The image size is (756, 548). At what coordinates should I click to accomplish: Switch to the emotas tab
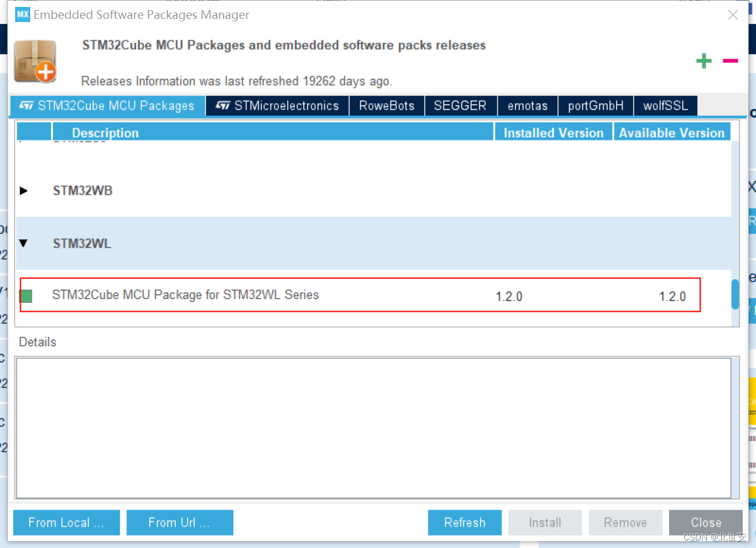coord(528,106)
